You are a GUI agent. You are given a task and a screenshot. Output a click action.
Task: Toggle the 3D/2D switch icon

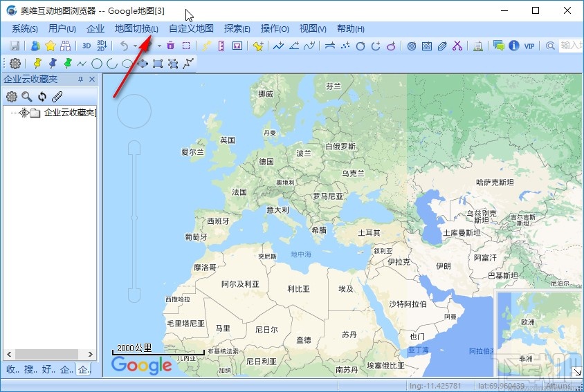(102, 46)
